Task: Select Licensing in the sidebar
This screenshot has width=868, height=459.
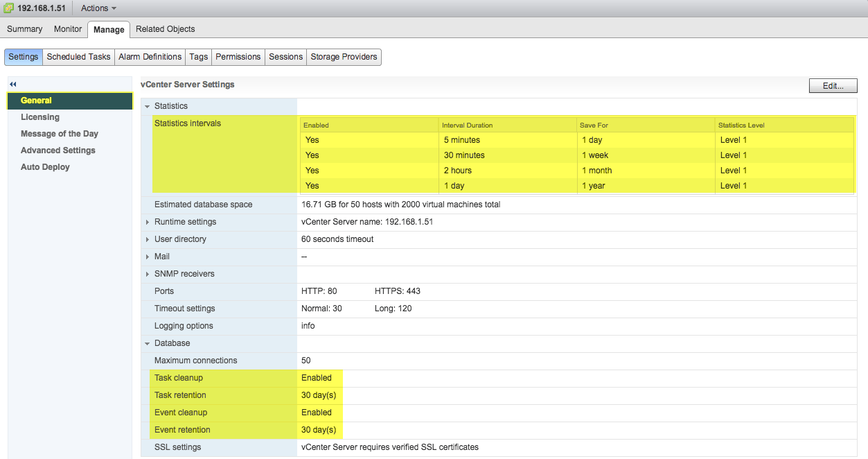Action: point(40,116)
